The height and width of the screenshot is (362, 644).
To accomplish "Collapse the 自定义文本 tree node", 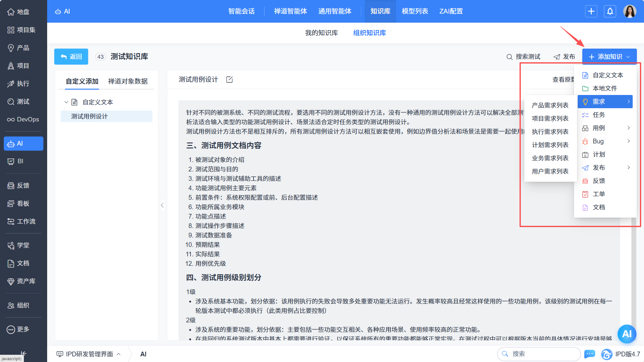I will (x=66, y=102).
